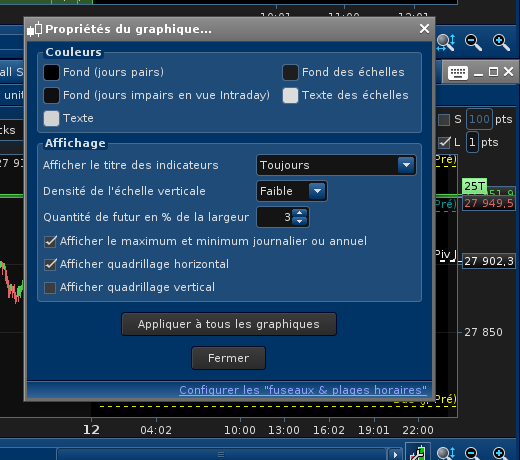The width and height of the screenshot is (520, 460).
Task: Click the 27 902,3 pivot price label
Action: (x=489, y=261)
